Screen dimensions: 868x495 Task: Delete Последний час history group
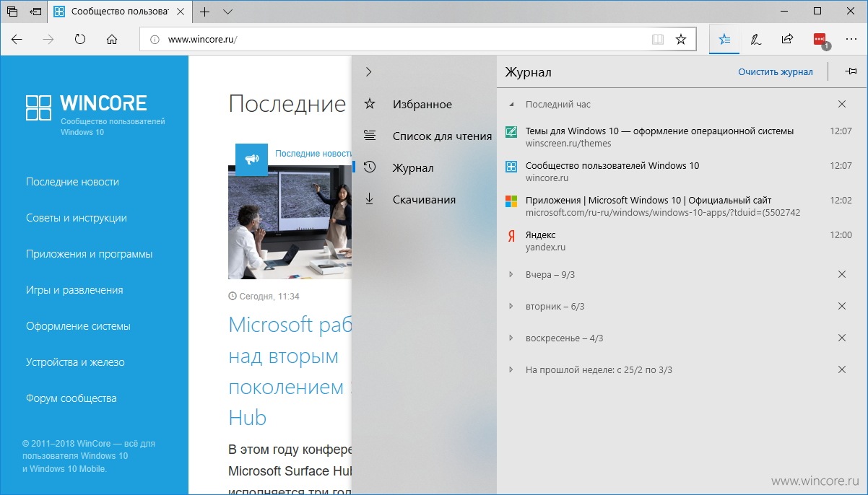click(x=841, y=105)
